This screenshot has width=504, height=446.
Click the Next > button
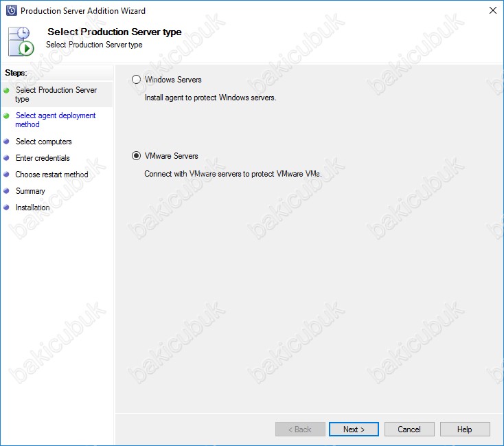tap(354, 430)
